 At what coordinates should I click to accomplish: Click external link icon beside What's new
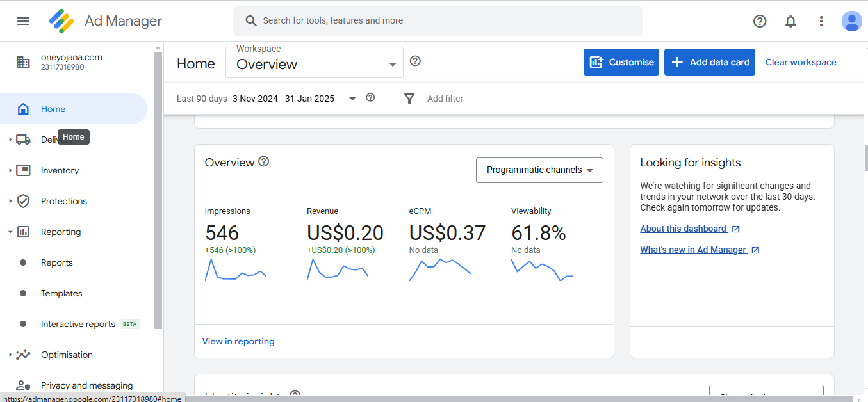[755, 250]
